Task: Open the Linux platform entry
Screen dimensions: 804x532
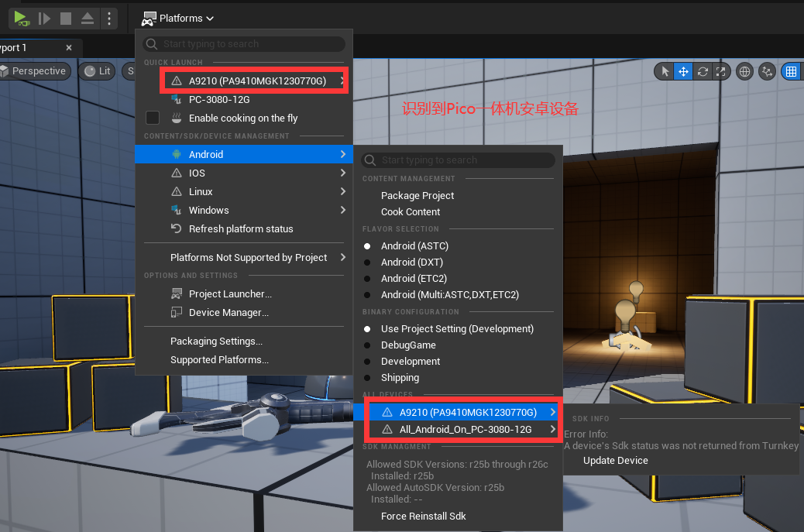Action: [243, 191]
